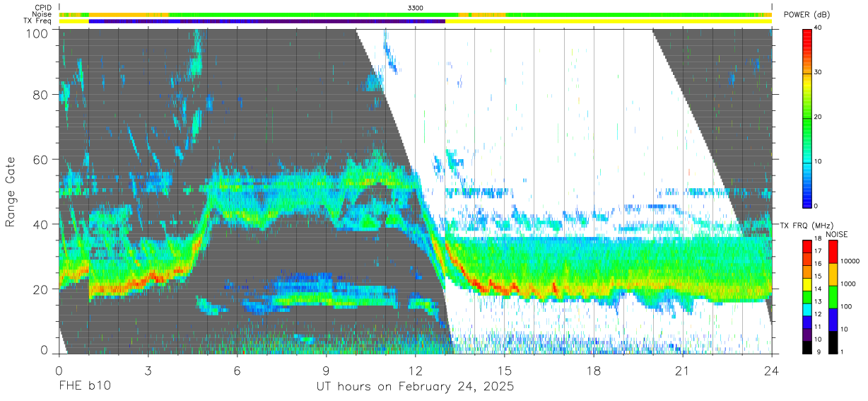This screenshot has height=401, width=868.
Task: Click the 10000 label on the NOISE scale
Action: 850,261
